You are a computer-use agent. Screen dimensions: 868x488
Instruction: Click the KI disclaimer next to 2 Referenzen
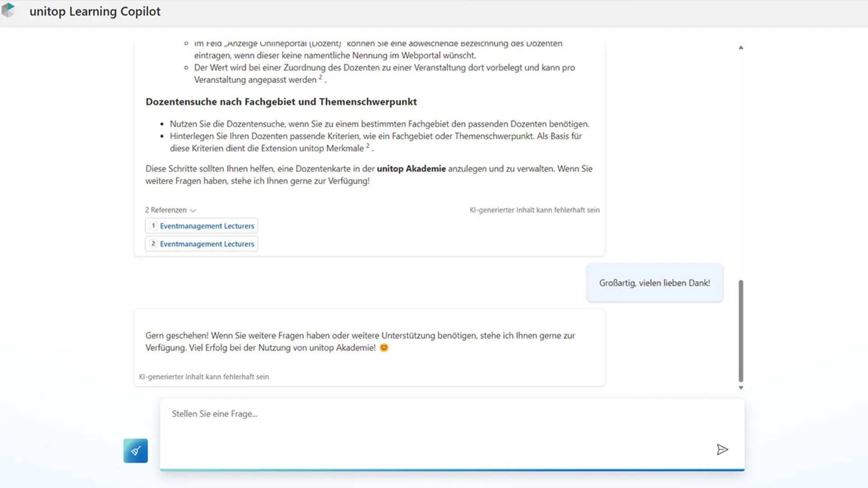tap(534, 210)
